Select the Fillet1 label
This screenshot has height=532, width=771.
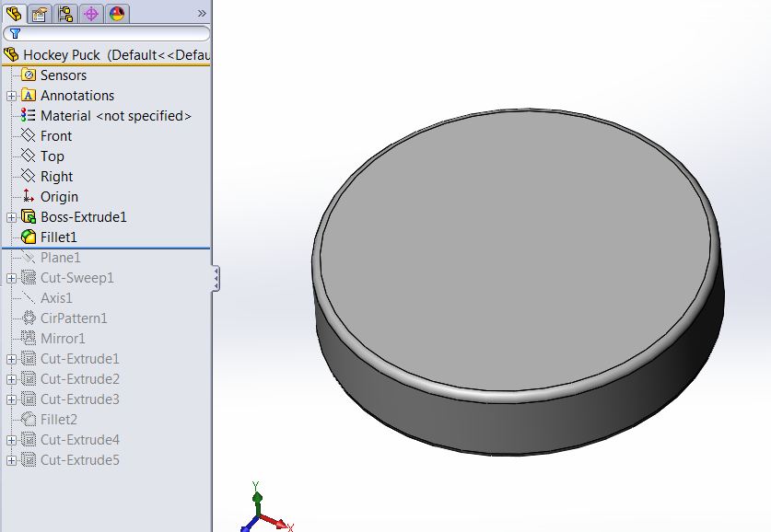tap(59, 237)
